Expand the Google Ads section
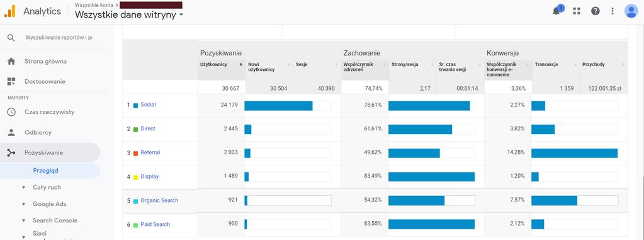 (x=23, y=204)
